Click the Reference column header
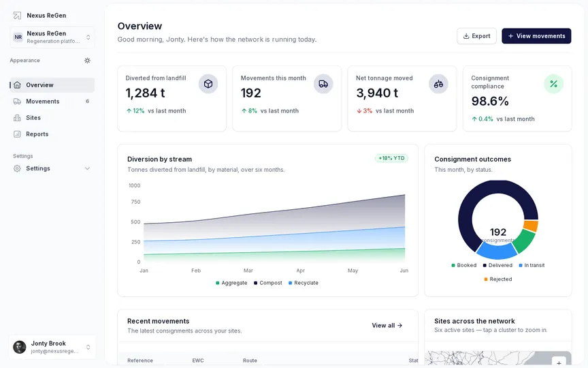This screenshot has height=368, width=588. 140,361
